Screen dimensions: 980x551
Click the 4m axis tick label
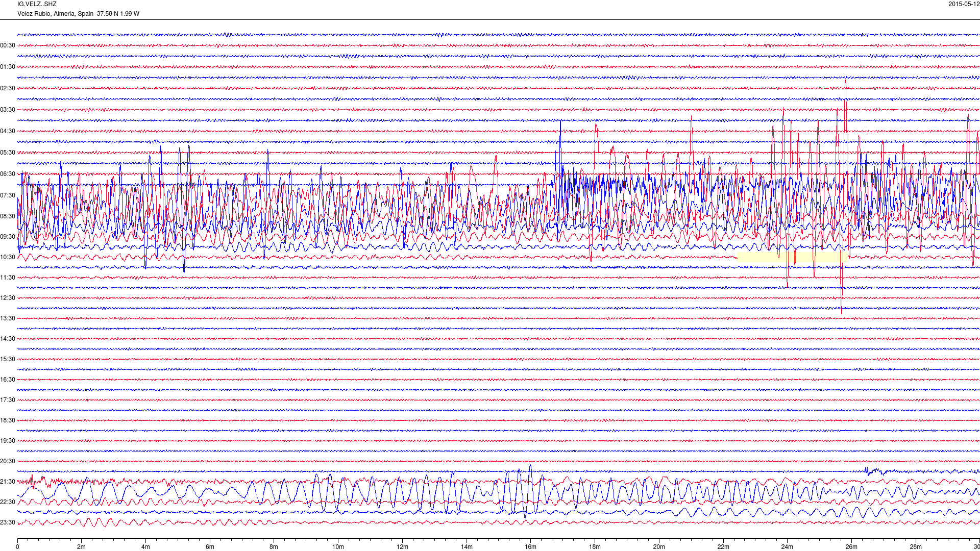click(145, 547)
